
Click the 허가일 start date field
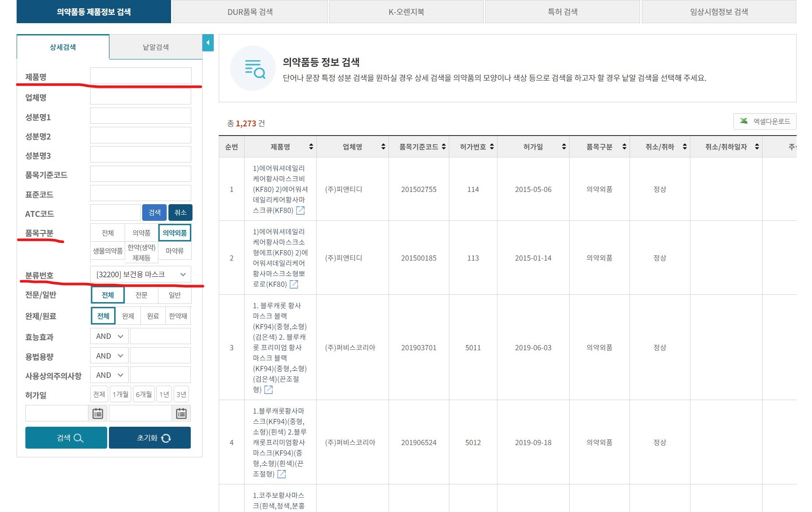[x=57, y=413]
